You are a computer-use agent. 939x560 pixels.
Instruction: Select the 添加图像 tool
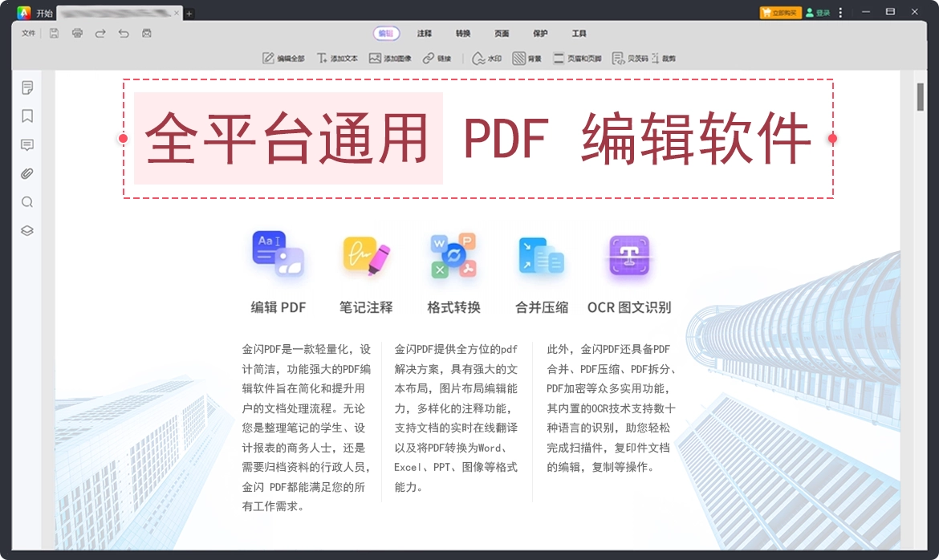pos(391,58)
